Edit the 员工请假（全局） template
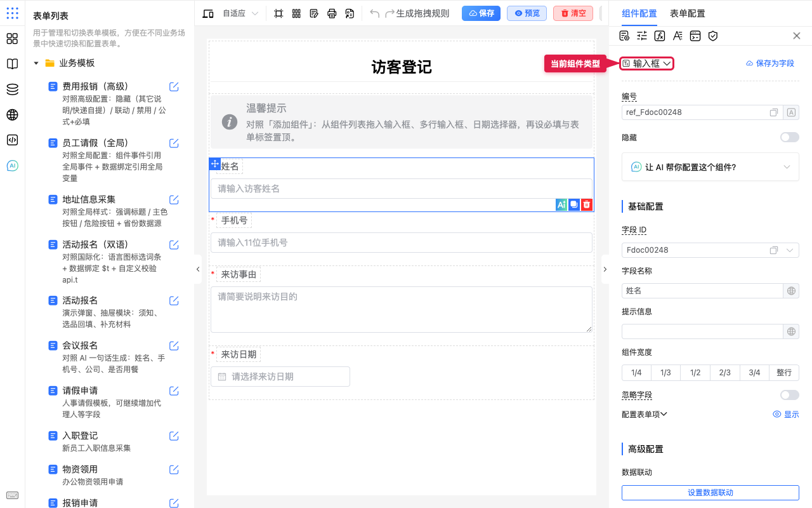 pyautogui.click(x=174, y=143)
